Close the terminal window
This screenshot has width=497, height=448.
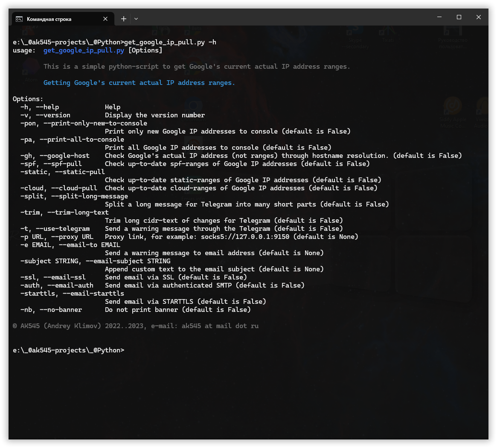click(479, 17)
